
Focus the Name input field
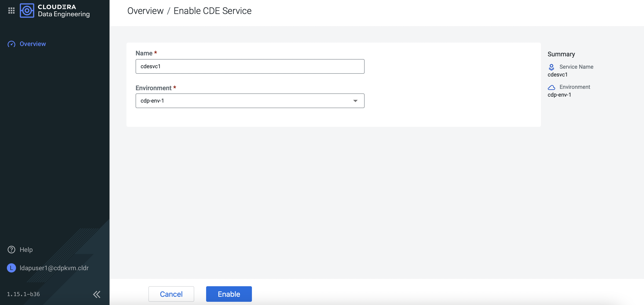250,66
